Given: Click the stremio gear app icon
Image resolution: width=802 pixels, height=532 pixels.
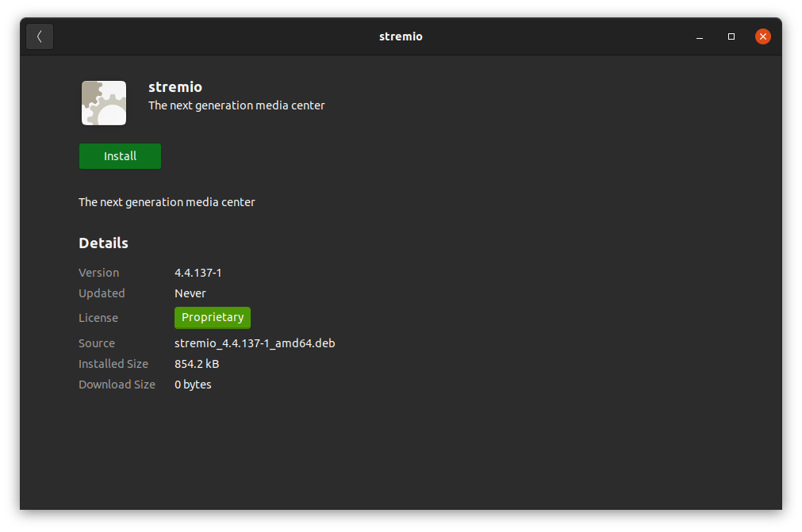Looking at the screenshot, I should pyautogui.click(x=104, y=103).
